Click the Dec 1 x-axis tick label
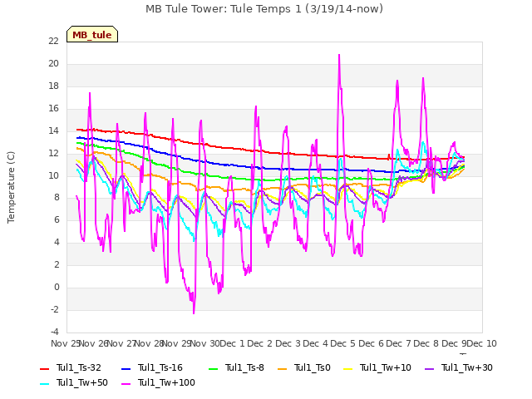The image size is (532, 399). pos(232,343)
